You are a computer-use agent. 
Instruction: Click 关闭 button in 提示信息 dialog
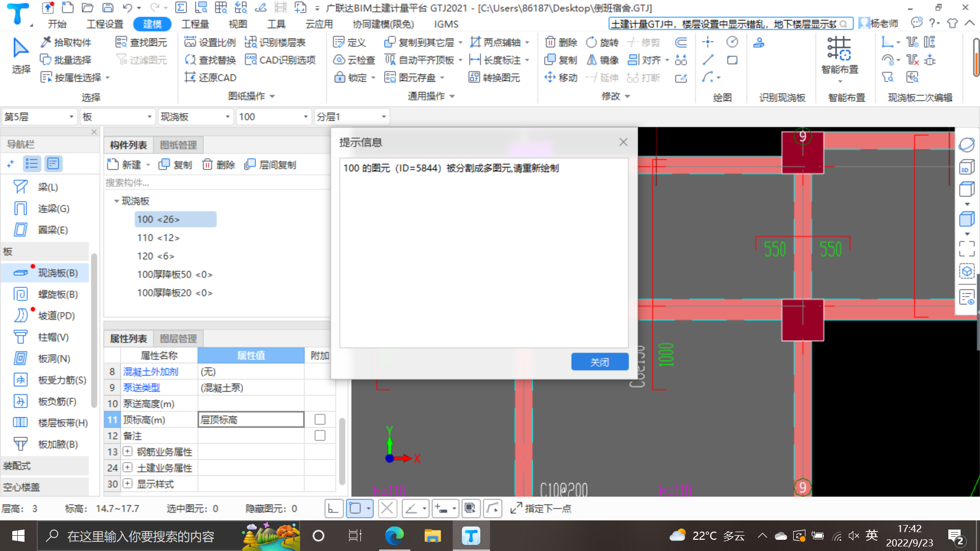click(x=600, y=362)
